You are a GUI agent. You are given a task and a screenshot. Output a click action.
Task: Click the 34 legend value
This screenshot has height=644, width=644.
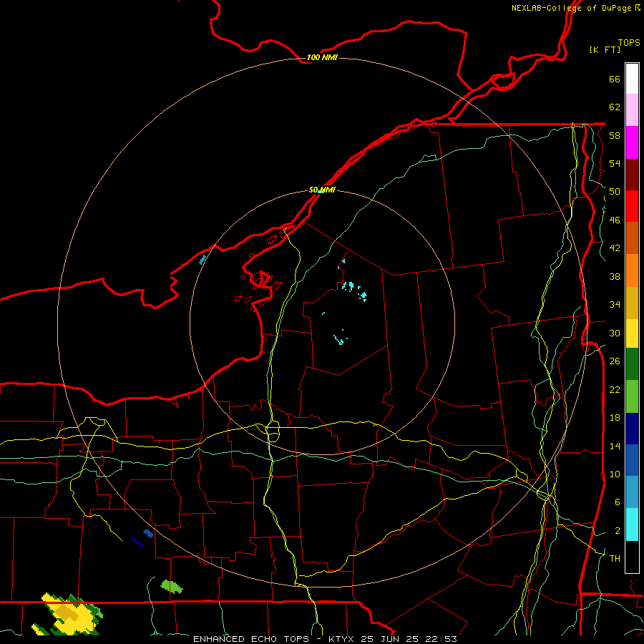coord(615,304)
